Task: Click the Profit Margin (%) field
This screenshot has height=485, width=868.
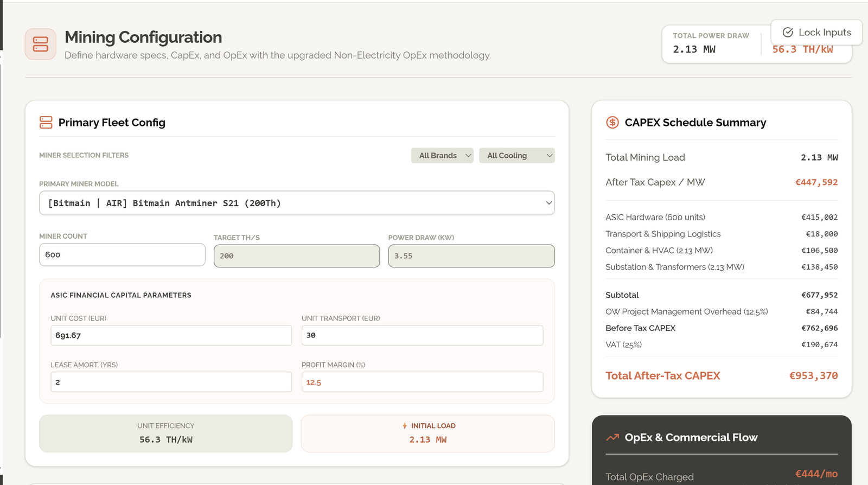Action: [422, 382]
